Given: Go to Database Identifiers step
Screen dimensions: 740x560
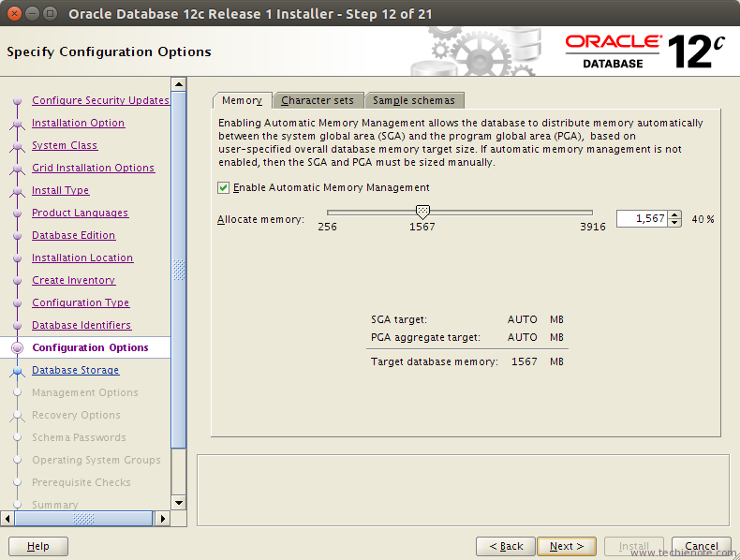Looking at the screenshot, I should tap(81, 325).
